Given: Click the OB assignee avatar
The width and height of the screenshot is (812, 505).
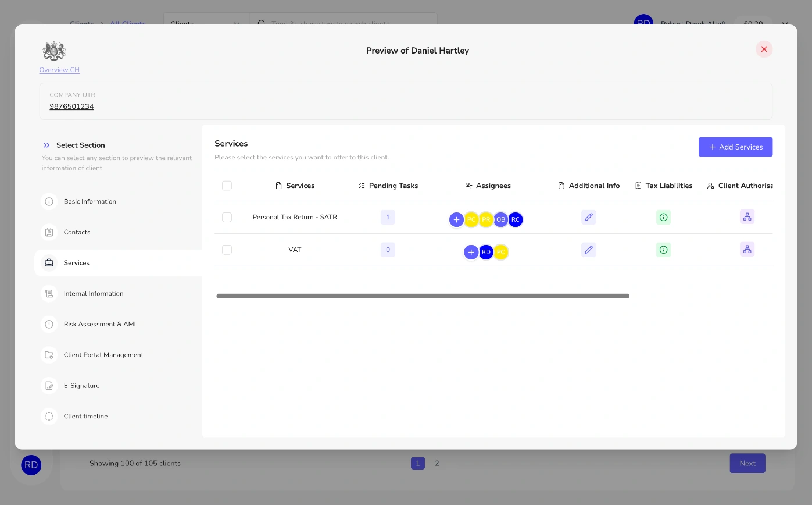Looking at the screenshot, I should [500, 220].
